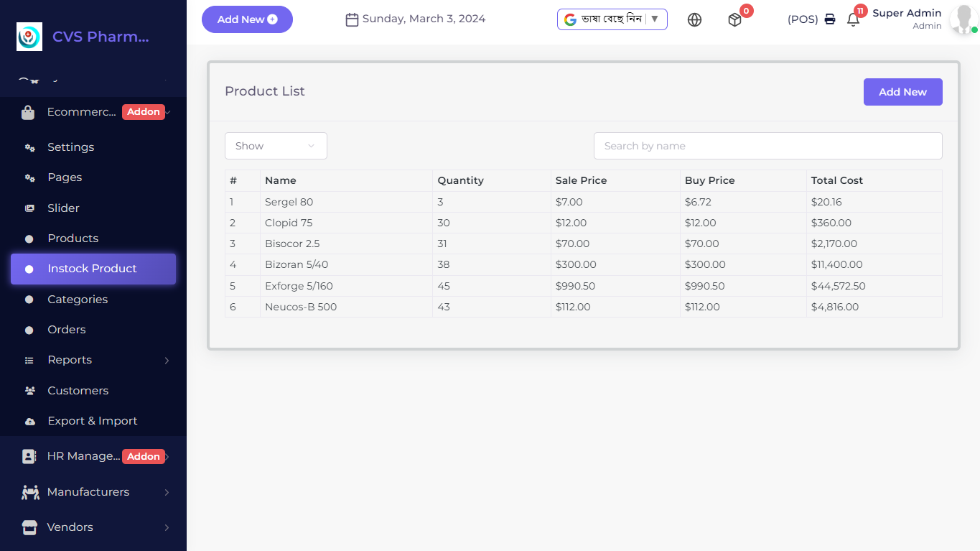Open the Google language selector dropdown
The height and width of the screenshot is (551, 980).
[612, 19]
